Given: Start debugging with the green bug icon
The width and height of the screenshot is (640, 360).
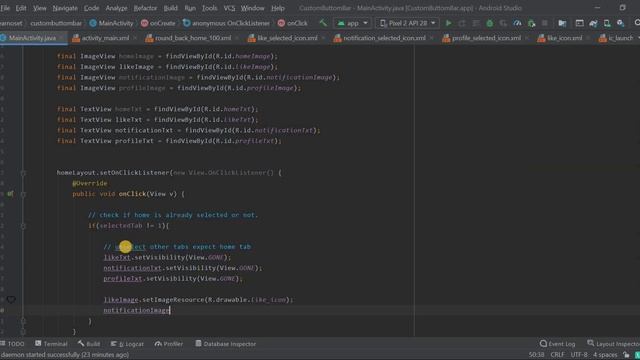Looking at the screenshot, I should [490, 23].
